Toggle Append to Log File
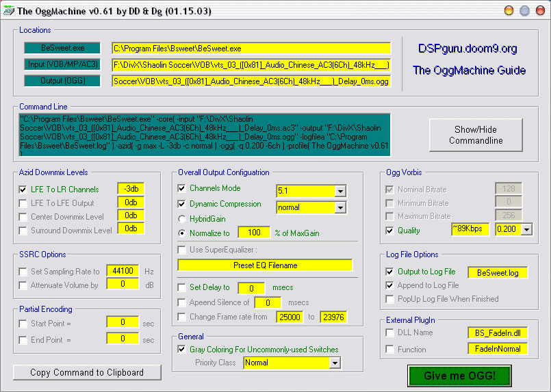 (389, 285)
